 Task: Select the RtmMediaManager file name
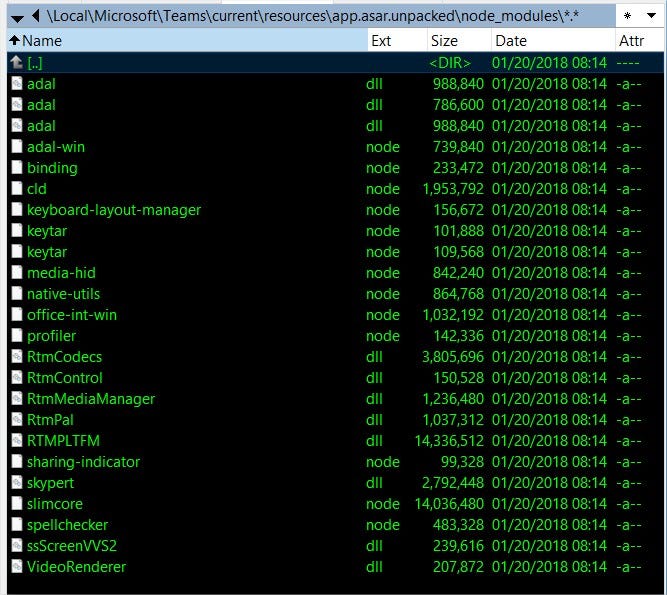click(91, 399)
